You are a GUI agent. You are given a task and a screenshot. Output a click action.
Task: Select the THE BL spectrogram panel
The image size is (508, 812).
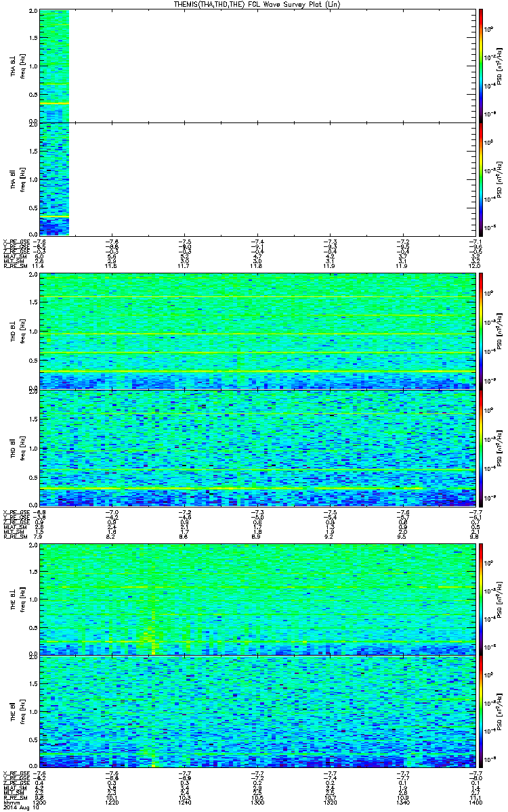pyautogui.click(x=257, y=599)
